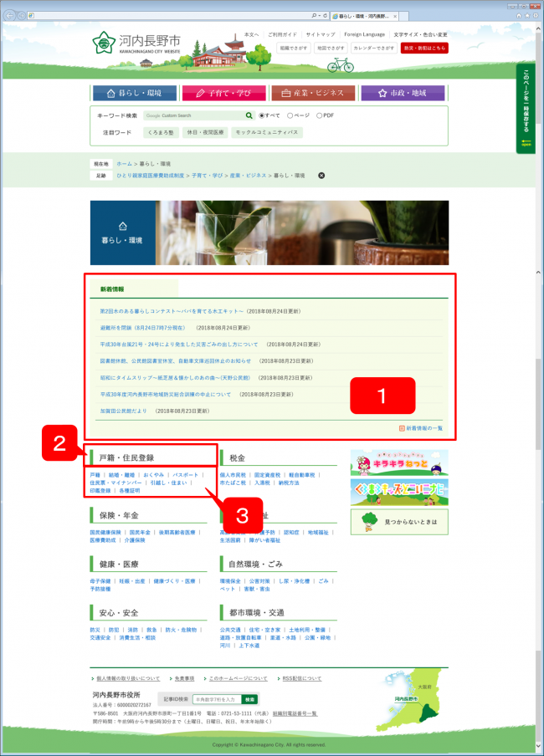
Task: Click into the Google Custom Search field
Action: (x=194, y=115)
